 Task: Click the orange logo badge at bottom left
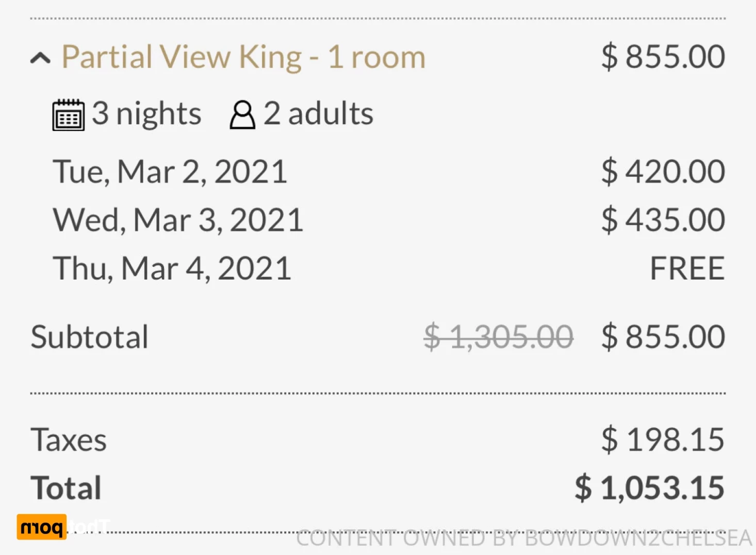tap(42, 527)
